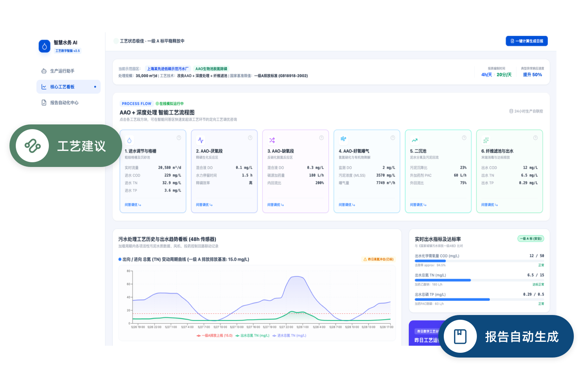Click the help icon on 二沉池 card

464,138
